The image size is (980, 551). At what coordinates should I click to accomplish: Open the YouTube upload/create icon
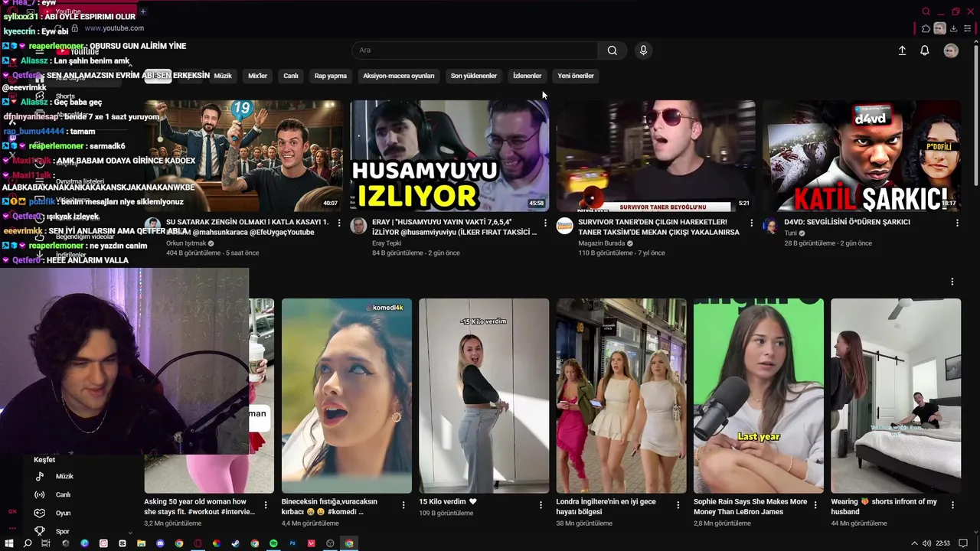click(902, 51)
